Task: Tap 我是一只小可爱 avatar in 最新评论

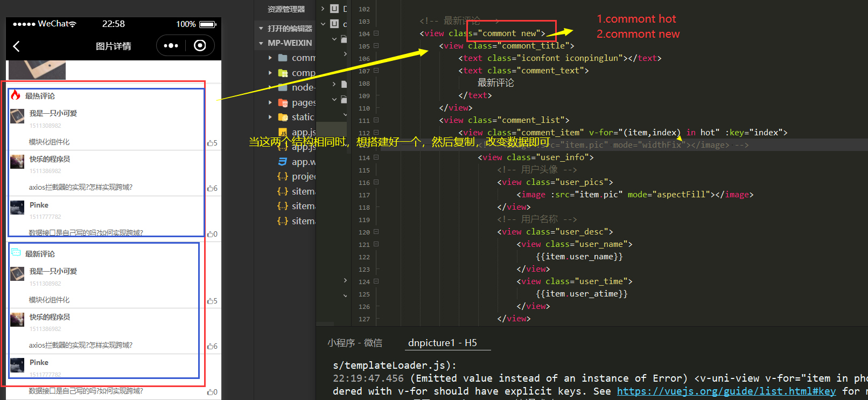Action: [17, 274]
